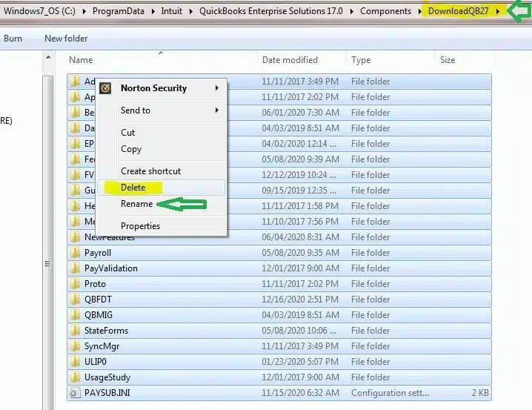
Task: Expand the Send to submenu arrow
Action: click(x=217, y=110)
